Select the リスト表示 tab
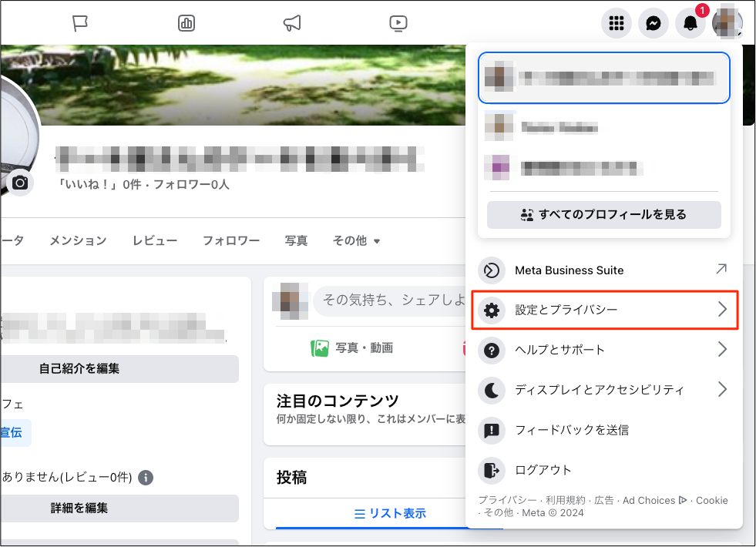The width and height of the screenshot is (756, 547). [390, 514]
